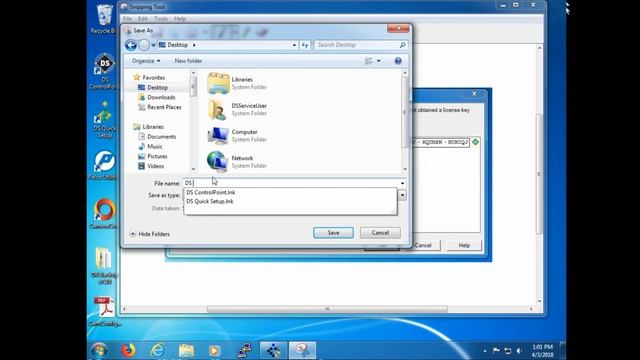Open the Tools menu in Snipping Tool
Image resolution: width=640 pixels, height=360 pixels.
161,19
